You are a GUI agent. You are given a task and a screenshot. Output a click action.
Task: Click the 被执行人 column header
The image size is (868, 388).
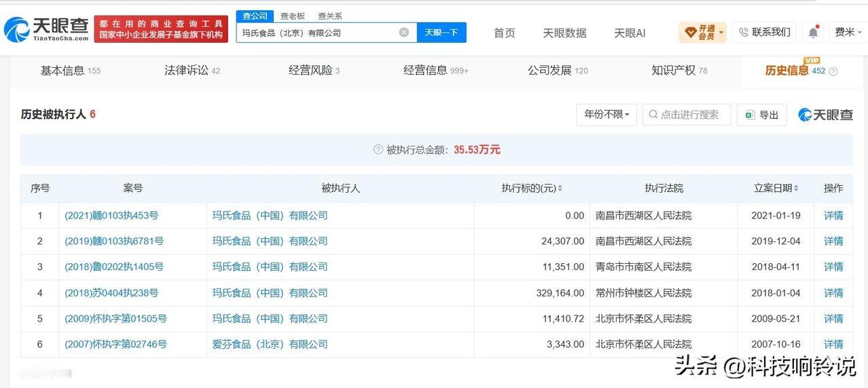coord(341,189)
